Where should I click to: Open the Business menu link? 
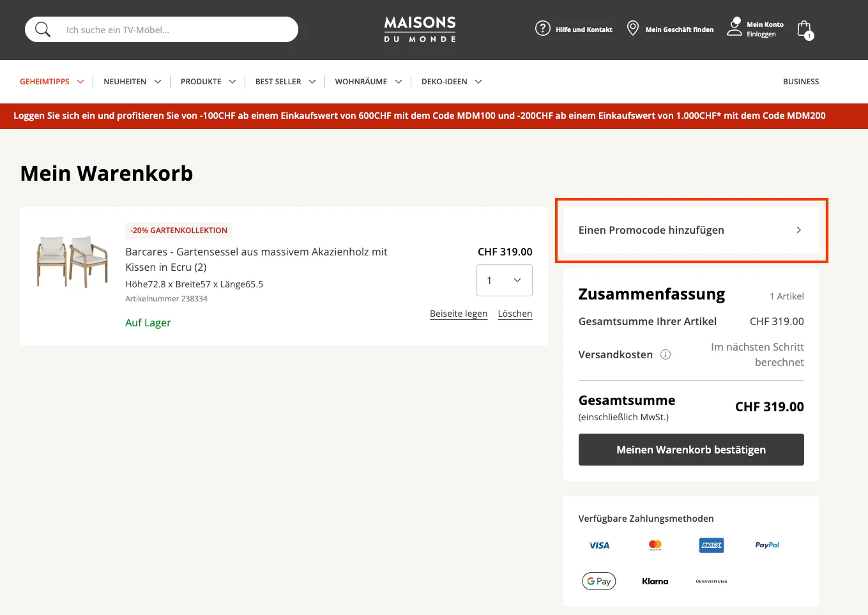801,82
